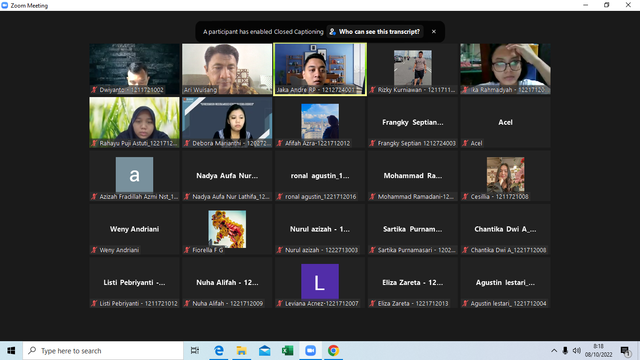This screenshot has width=640, height=360.
Task: Click the microphone icon in system tray
Action: point(565,351)
